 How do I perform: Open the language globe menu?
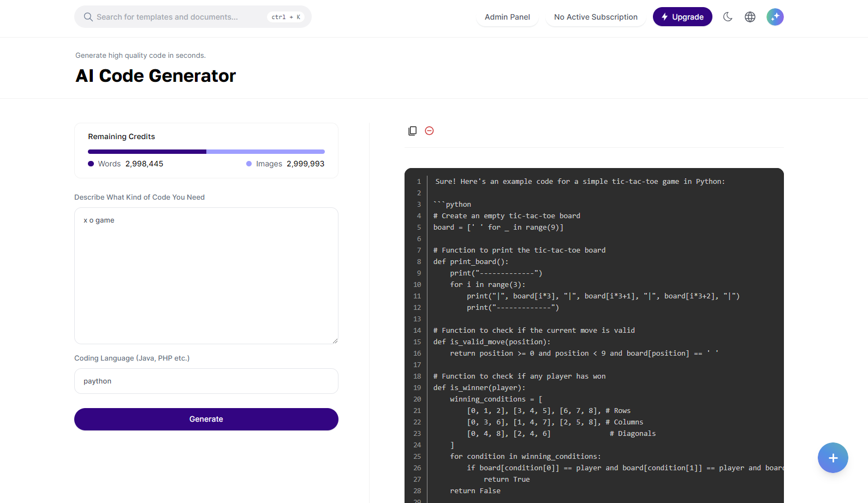click(x=750, y=17)
